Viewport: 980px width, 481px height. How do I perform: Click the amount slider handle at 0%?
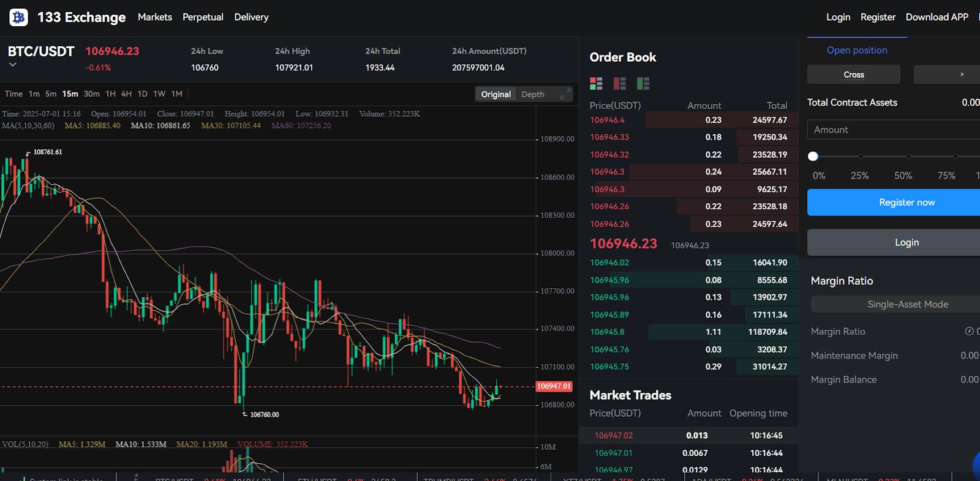click(813, 156)
